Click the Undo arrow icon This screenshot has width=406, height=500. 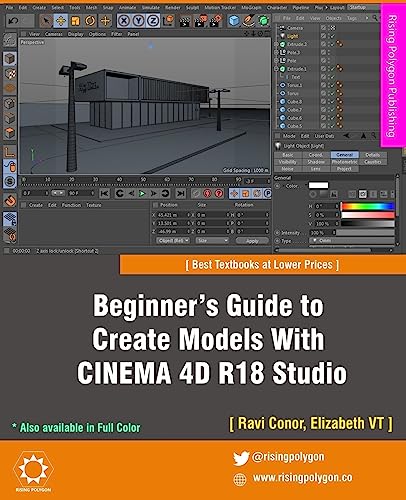(13, 21)
